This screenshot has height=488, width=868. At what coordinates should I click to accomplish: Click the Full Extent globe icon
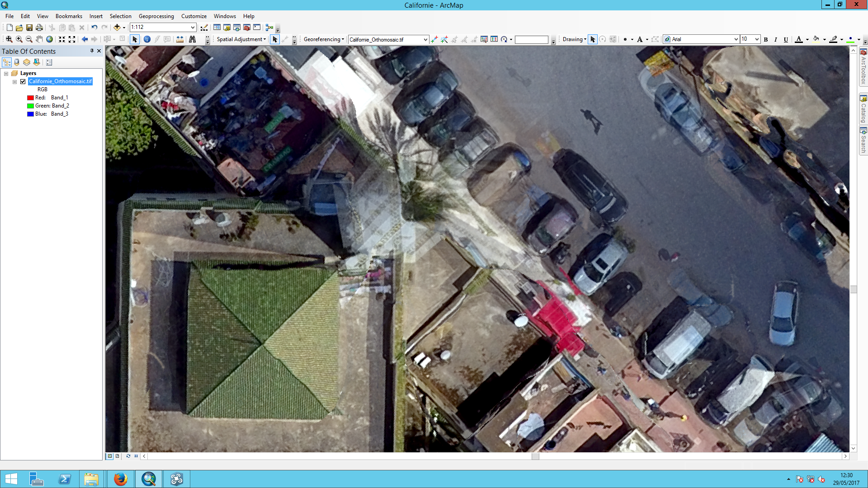(49, 39)
